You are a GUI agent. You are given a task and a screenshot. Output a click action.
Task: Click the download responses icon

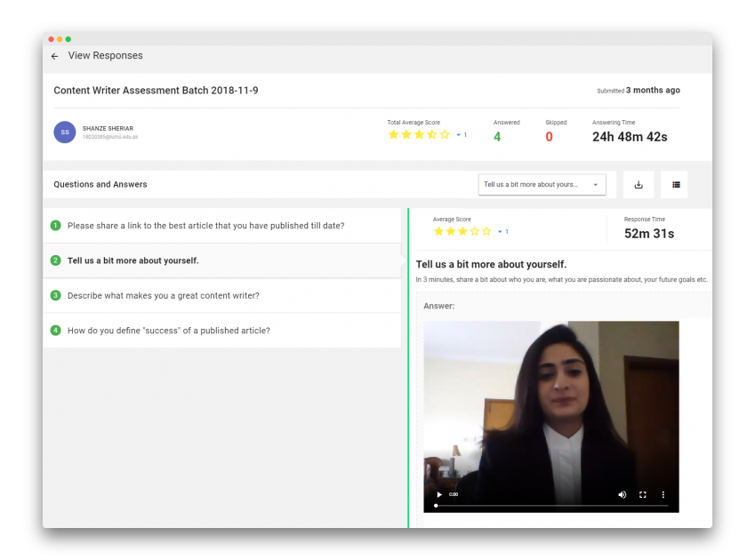coord(639,185)
